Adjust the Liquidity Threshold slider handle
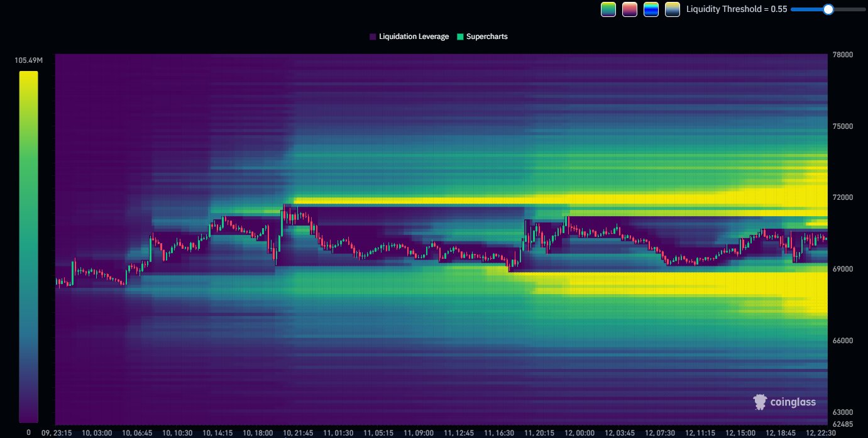868x438 pixels. [828, 9]
